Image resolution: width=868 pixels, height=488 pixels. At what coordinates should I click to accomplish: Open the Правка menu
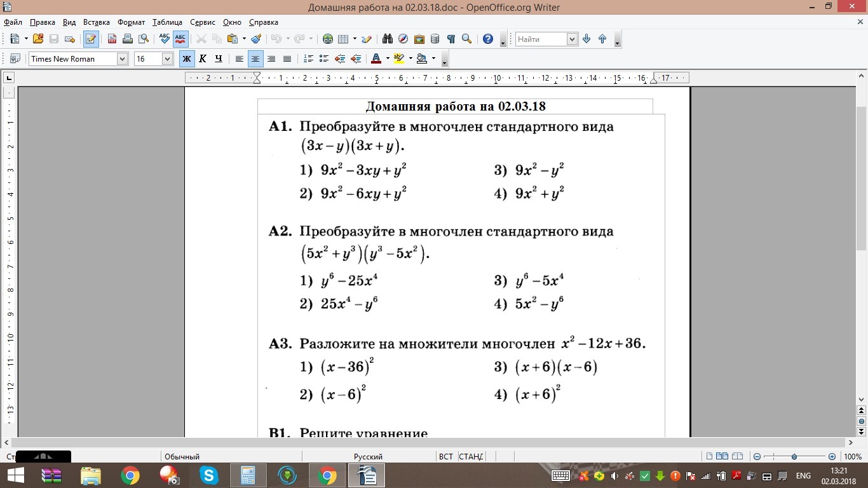pyautogui.click(x=43, y=22)
